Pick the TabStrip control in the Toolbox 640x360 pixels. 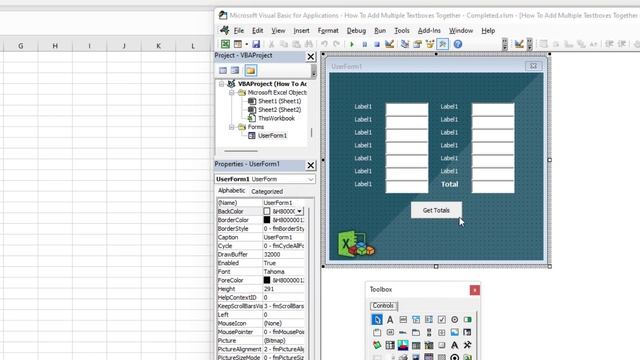403,333
